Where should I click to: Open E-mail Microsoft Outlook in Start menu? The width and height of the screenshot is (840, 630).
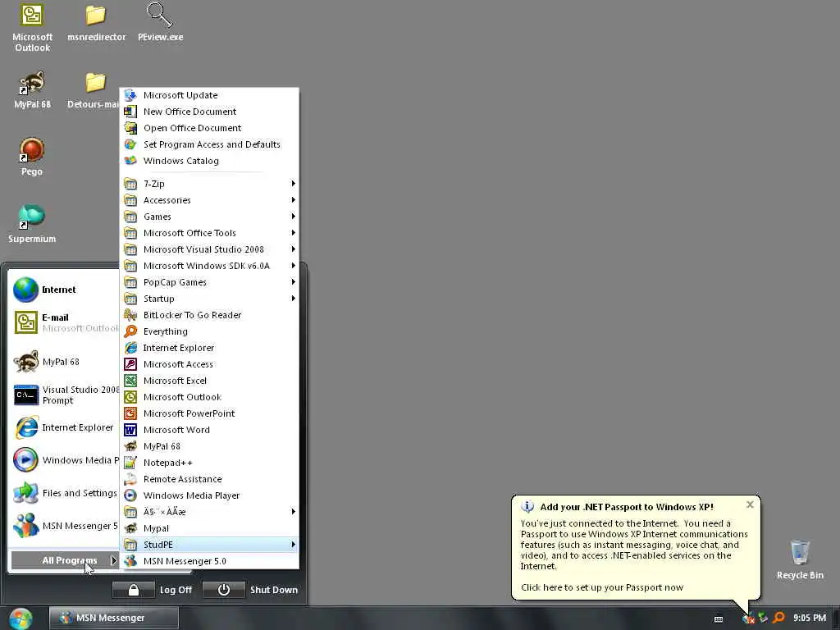tap(66, 322)
